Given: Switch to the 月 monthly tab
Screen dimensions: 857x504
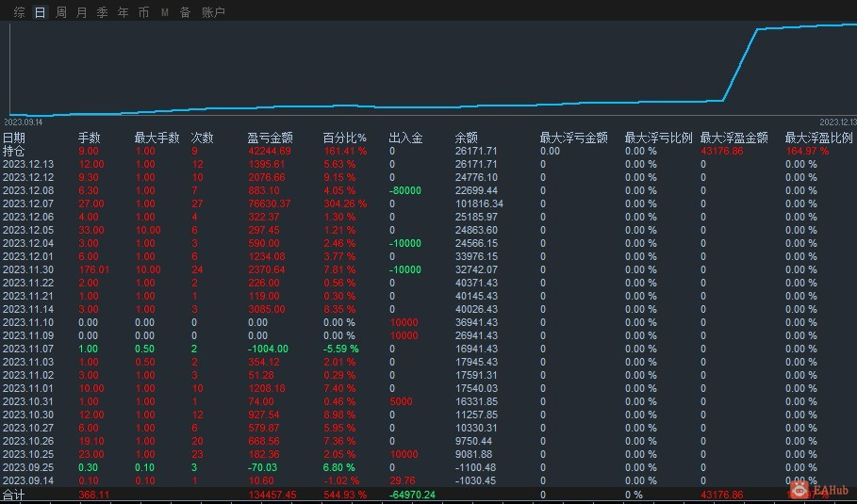Looking at the screenshot, I should point(81,12).
